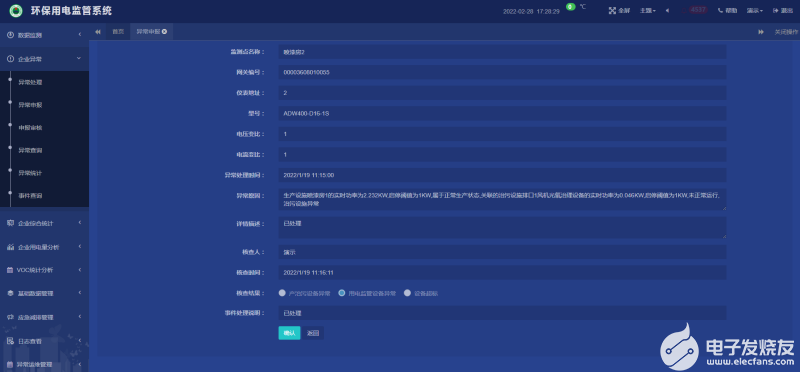Click the 企业用电量分析 chart icon
Viewport: 800px width, 372px height.
[x=10, y=246]
